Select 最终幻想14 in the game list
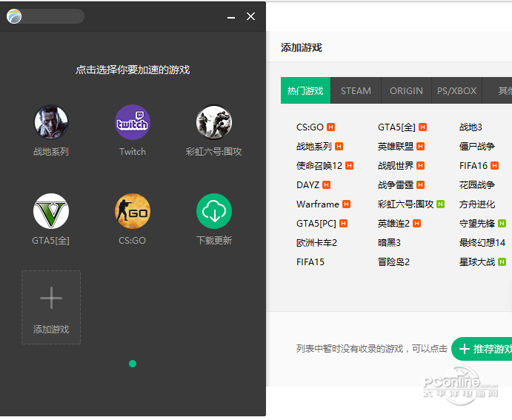Image resolution: width=512 pixels, height=420 pixels. [482, 242]
